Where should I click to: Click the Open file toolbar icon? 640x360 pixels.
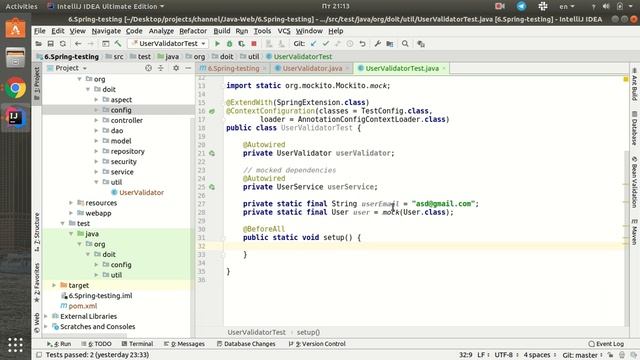point(38,44)
